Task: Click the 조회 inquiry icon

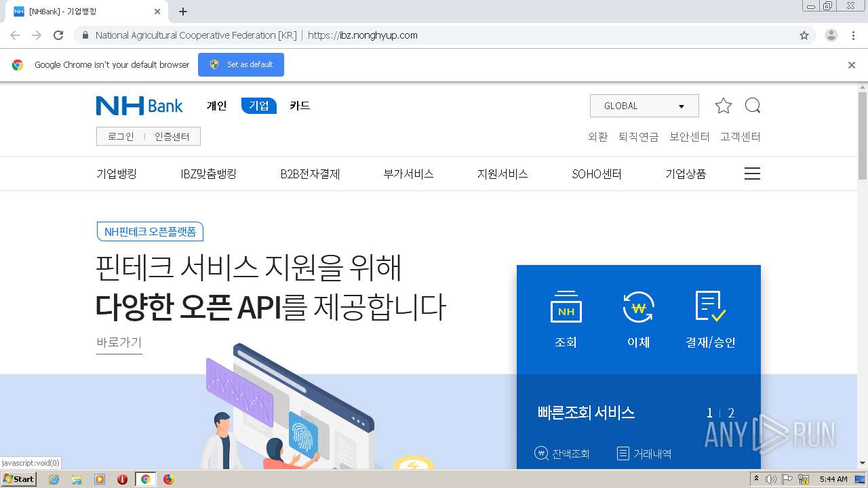Action: click(x=566, y=319)
